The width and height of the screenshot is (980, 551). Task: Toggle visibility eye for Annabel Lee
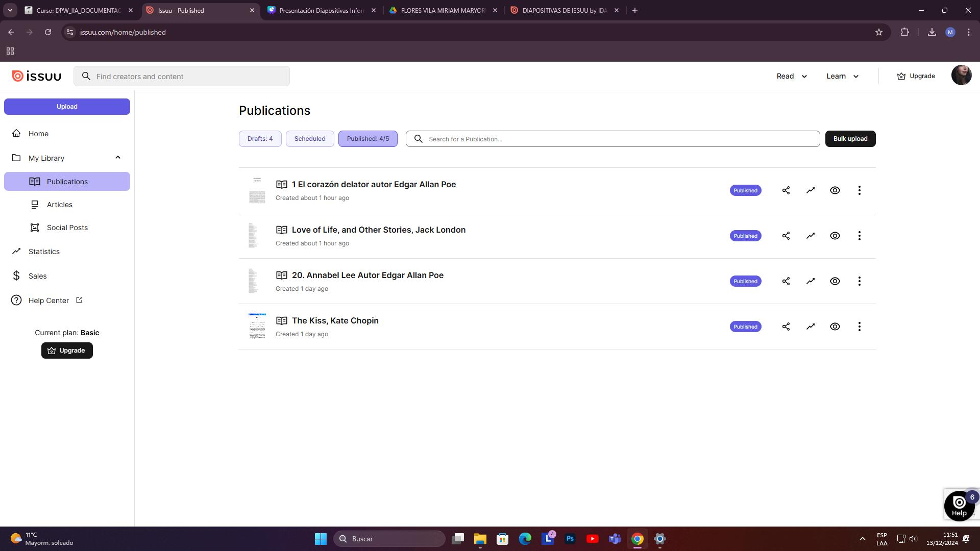(835, 281)
